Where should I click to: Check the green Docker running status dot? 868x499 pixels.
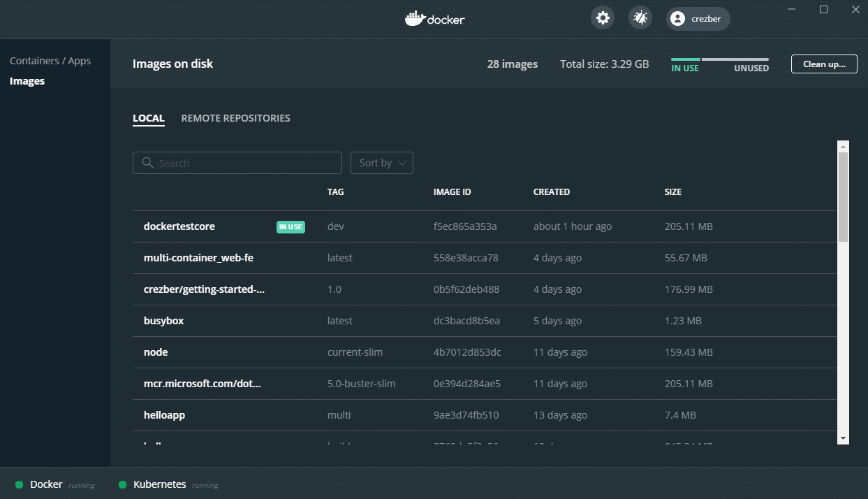(x=19, y=484)
